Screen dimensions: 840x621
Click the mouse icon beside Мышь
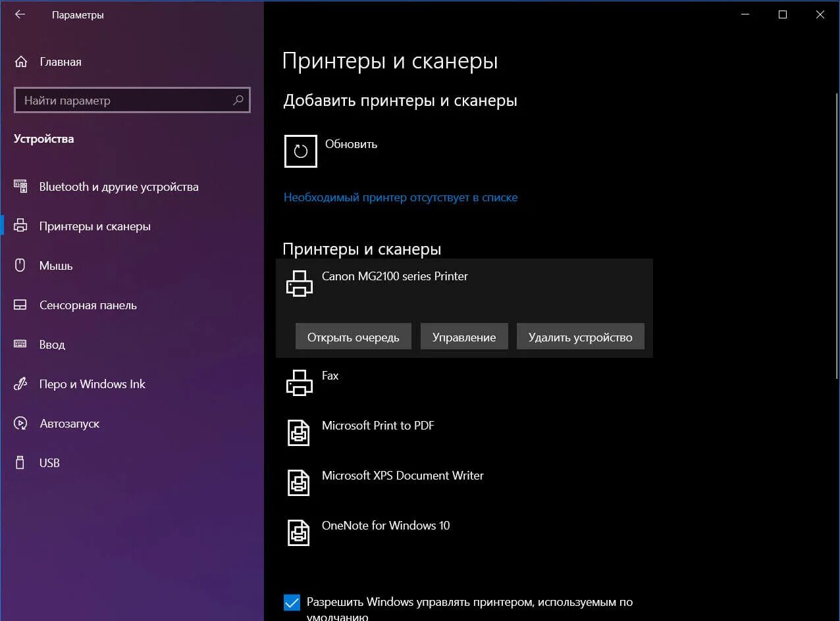click(20, 266)
